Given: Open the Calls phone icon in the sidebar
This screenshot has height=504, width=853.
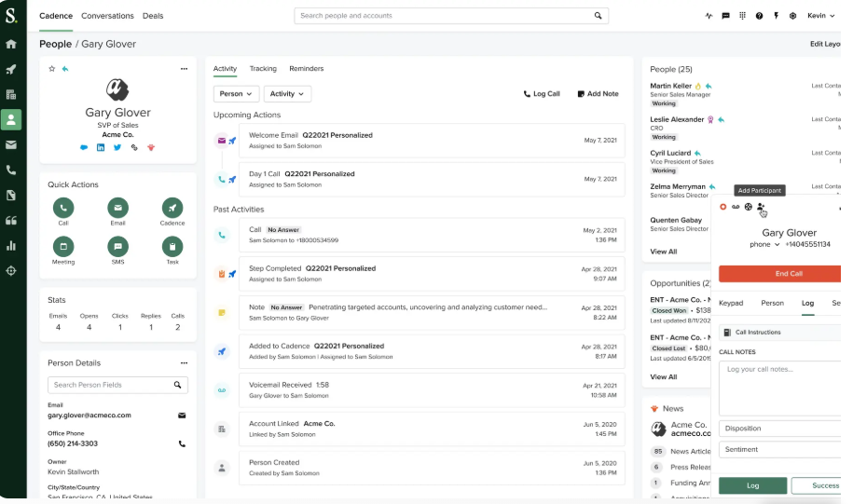Looking at the screenshot, I should click(11, 170).
